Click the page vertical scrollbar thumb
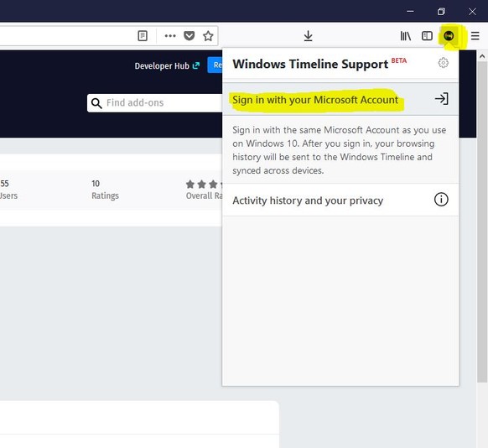Viewport: 488px width, 448px height. [x=482, y=221]
